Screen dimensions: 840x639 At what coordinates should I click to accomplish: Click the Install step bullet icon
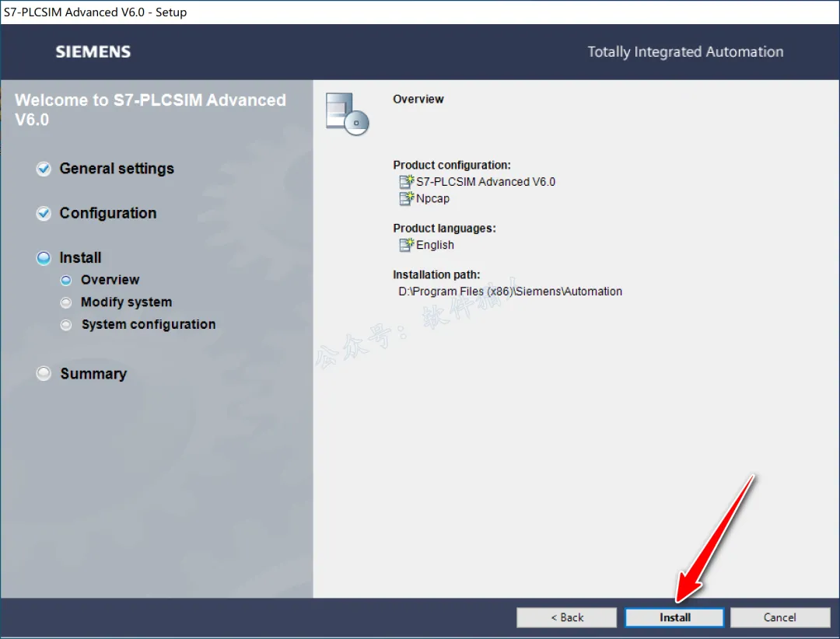44,257
